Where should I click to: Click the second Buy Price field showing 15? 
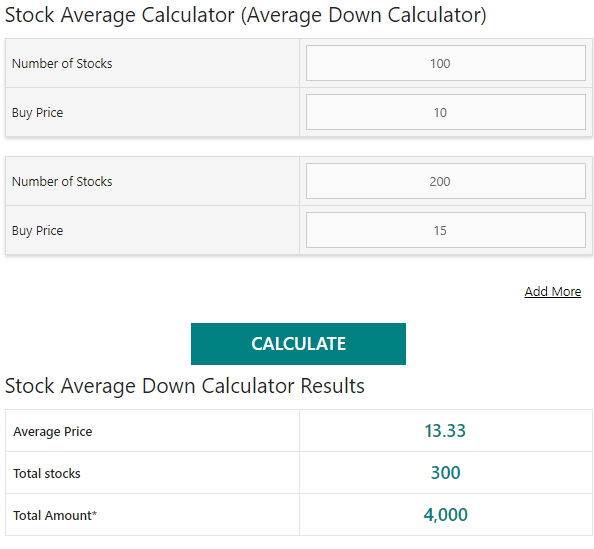tap(446, 230)
